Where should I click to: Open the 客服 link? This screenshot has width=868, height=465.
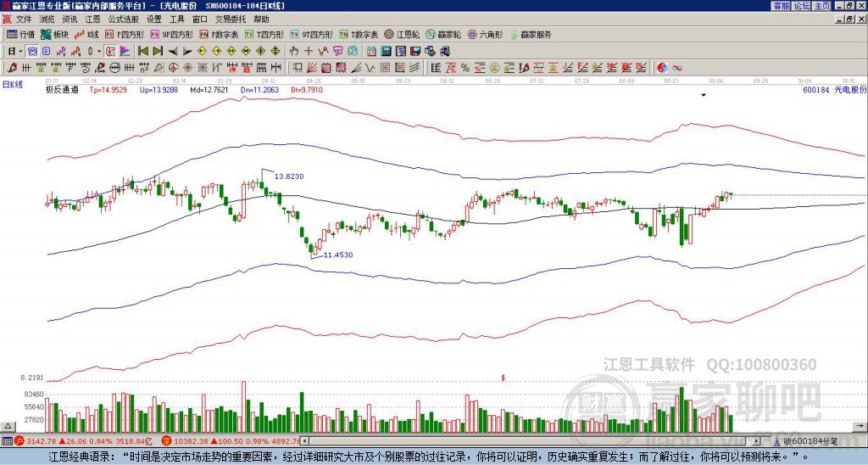pyautogui.click(x=781, y=6)
